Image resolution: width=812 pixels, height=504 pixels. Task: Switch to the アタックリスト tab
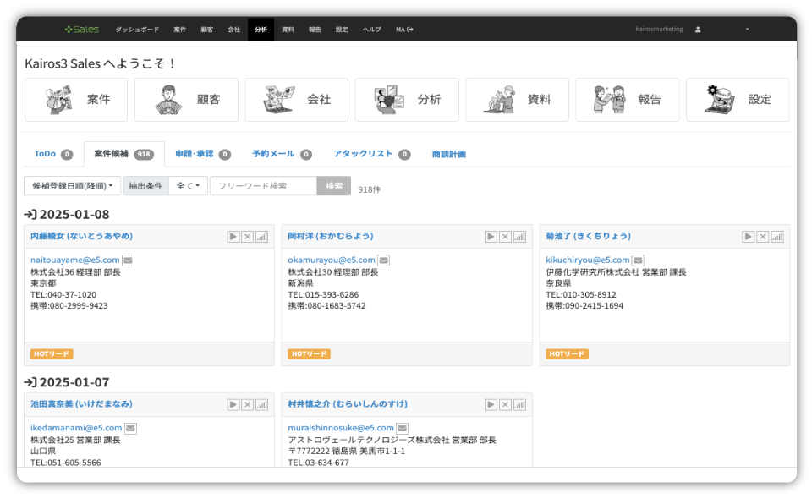371,154
